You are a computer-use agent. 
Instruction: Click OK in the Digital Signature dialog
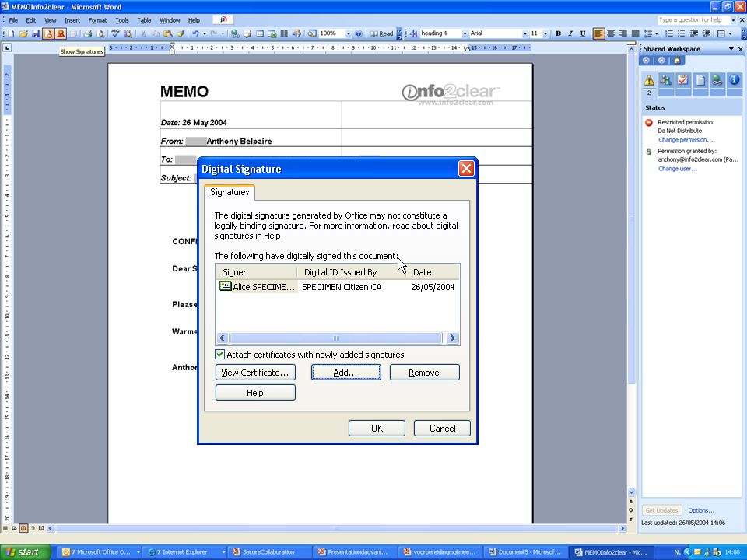click(x=377, y=428)
